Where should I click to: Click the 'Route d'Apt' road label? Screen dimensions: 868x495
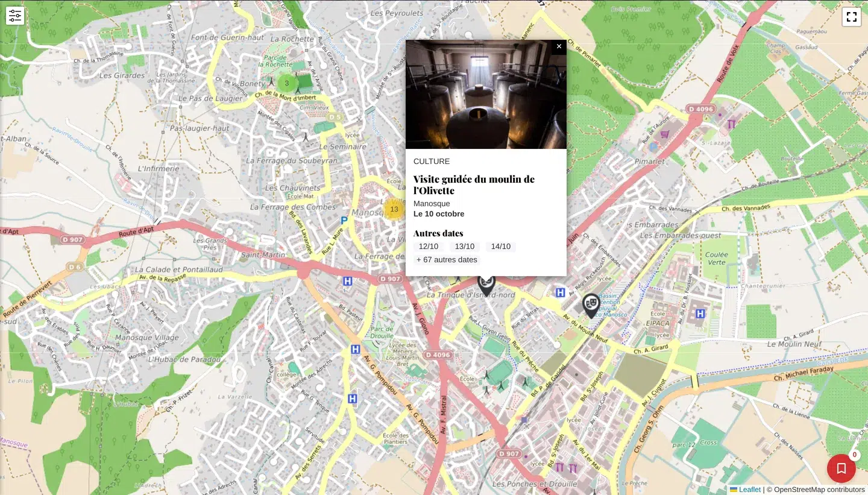(137, 233)
